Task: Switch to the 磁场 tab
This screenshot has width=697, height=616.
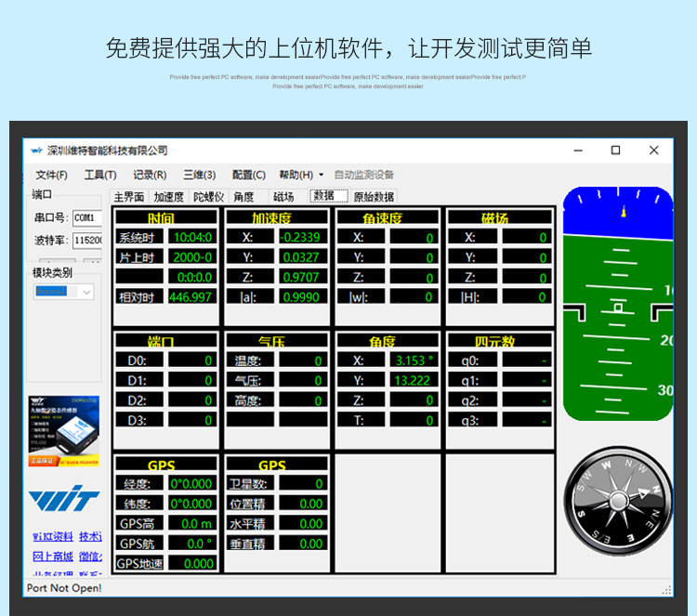Action: pos(283,196)
